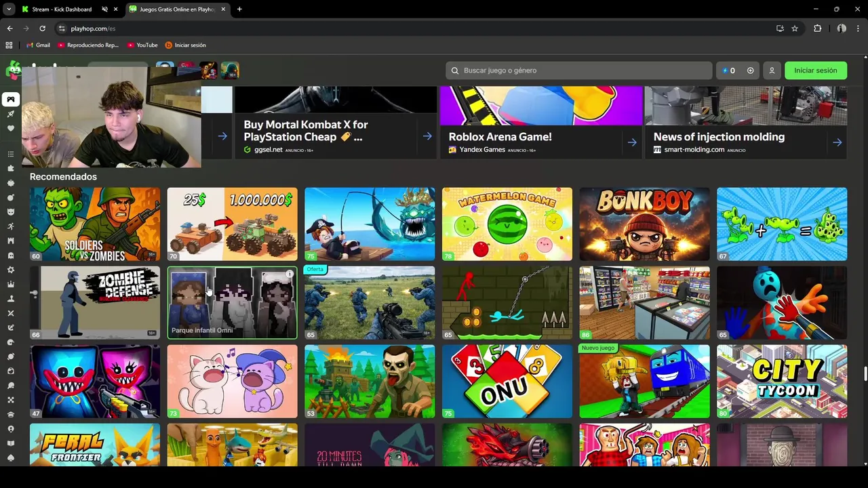This screenshot has width=868, height=488.
Task: Open the pirate fishing game thumbnail
Action: (x=370, y=224)
